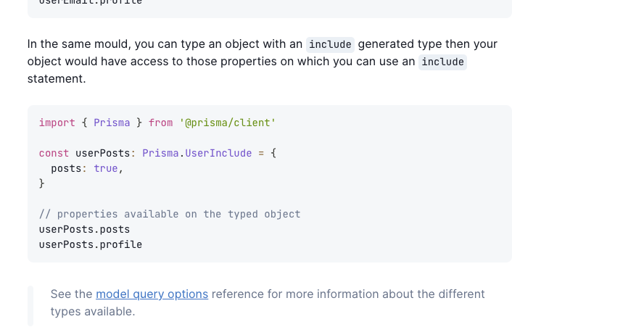The image size is (644, 327).
Task: Click the properties available comment line
Action: coord(170,214)
